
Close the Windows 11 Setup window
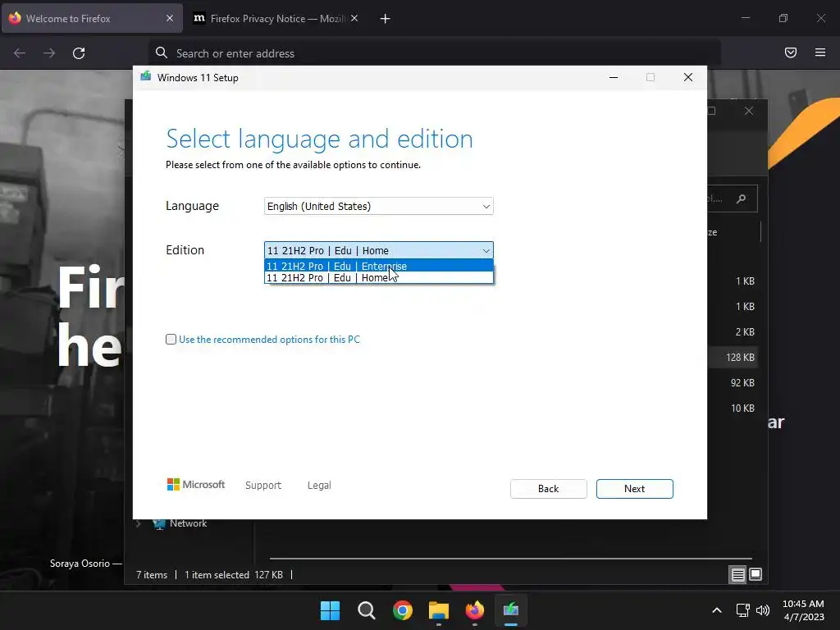click(688, 78)
